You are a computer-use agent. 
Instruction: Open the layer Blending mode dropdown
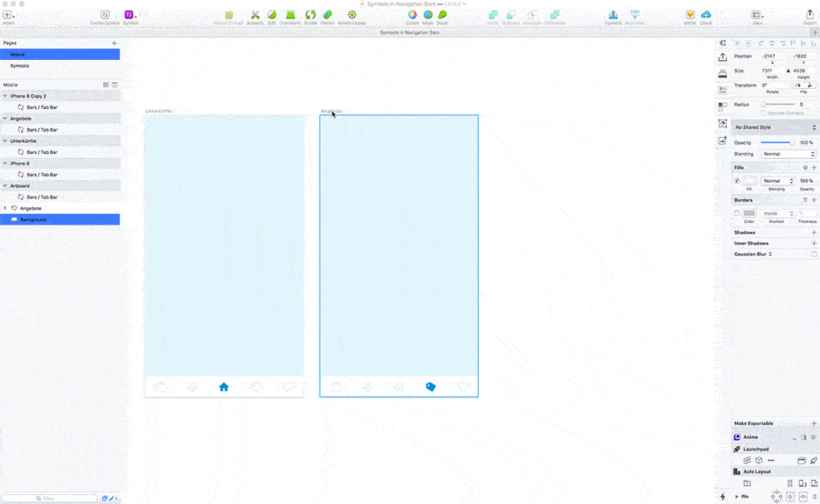tap(788, 154)
